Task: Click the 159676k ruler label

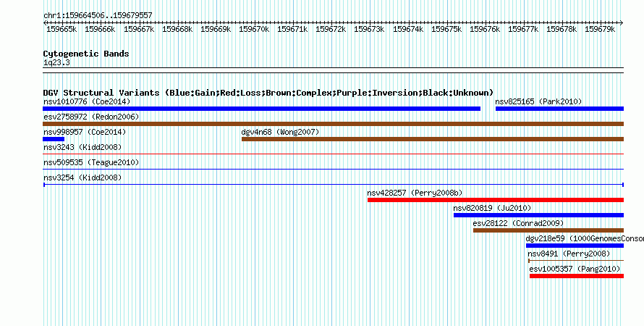Action: click(x=485, y=29)
